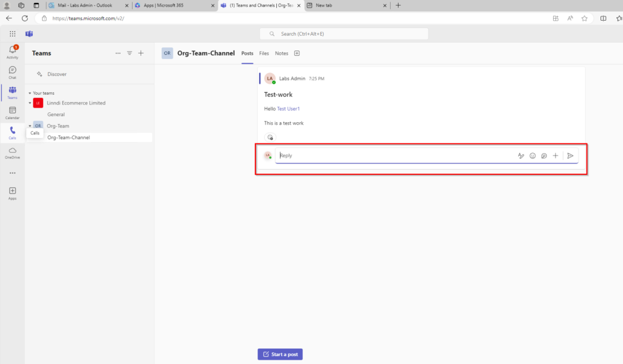Click the browser back arrow
The height and width of the screenshot is (364, 623).
[x=9, y=18]
